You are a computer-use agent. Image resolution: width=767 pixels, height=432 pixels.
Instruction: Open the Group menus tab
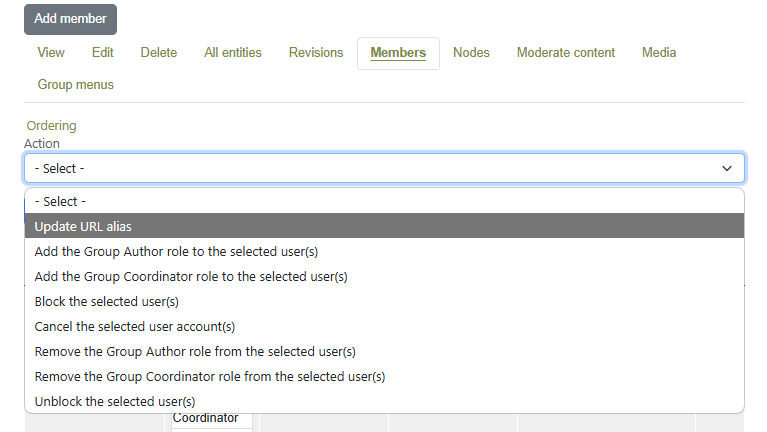[x=76, y=85]
